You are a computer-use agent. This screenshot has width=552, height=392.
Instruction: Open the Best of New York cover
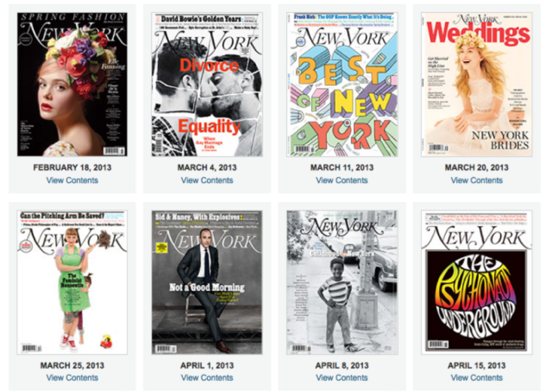tap(342, 84)
